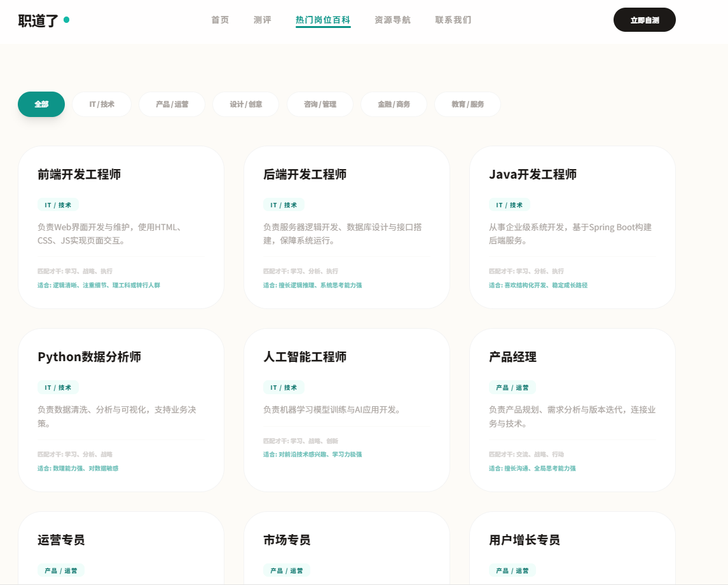Image resolution: width=728 pixels, height=585 pixels.
Task: Choose the 设计/创意 filter chip
Action: tap(245, 104)
